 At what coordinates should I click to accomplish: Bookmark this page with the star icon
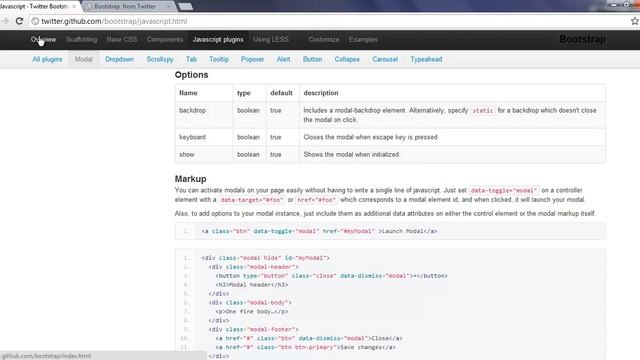[635, 21]
